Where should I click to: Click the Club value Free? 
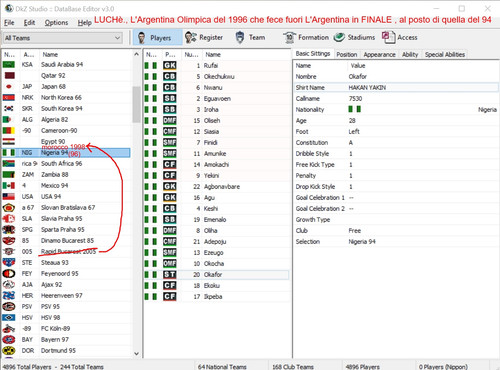355,230
